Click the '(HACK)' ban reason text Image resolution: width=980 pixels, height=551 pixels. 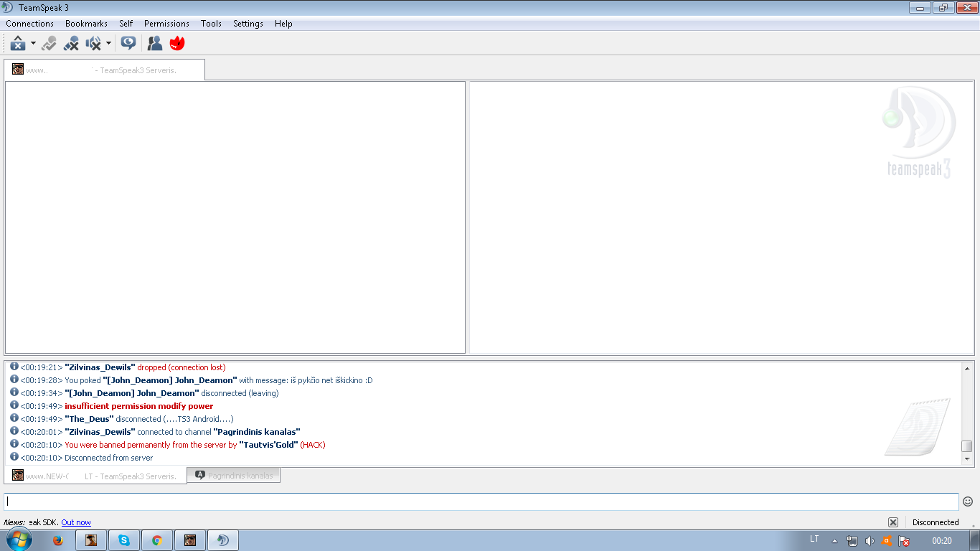[313, 445]
